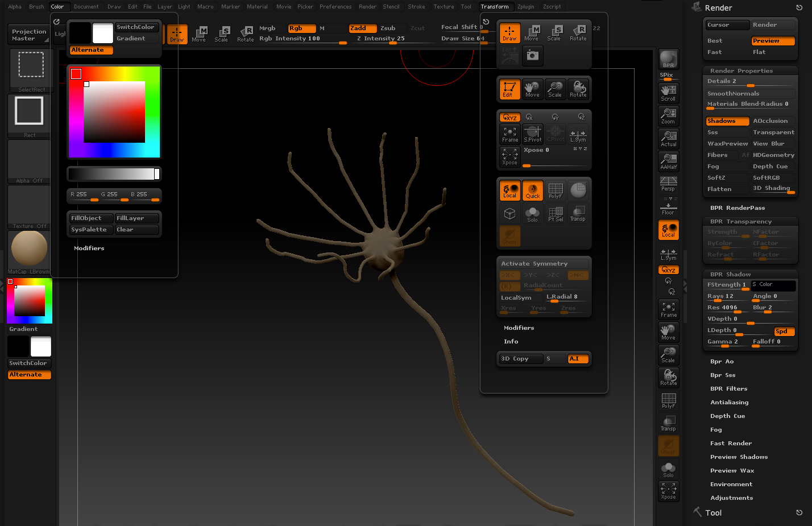Expand Modifiers in the Color panel

[x=89, y=248]
